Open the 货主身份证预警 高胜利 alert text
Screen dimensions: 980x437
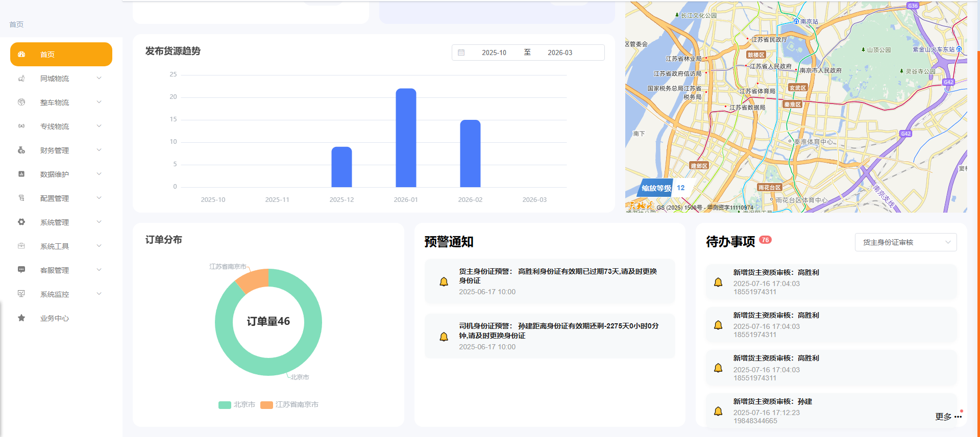(558, 276)
